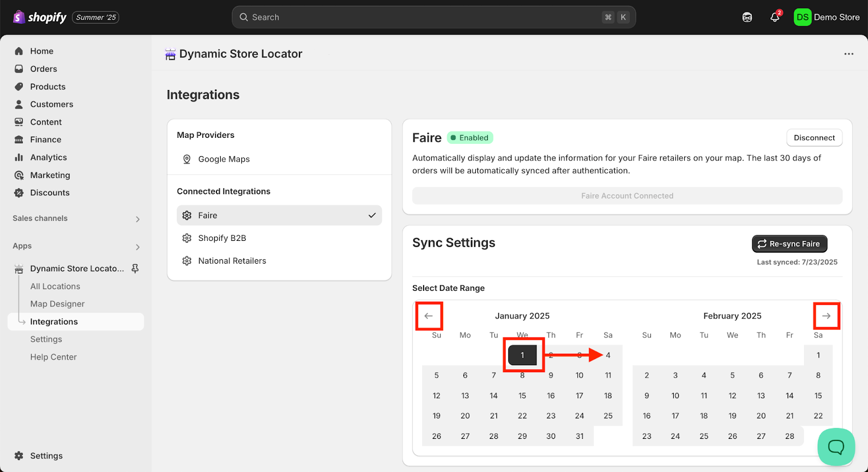Viewport: 868px width, 472px height.
Task: Click the Demo Store account name
Action: click(x=837, y=17)
